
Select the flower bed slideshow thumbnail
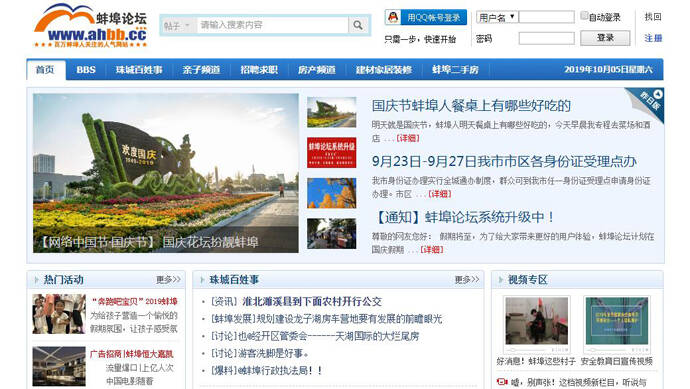click(331, 112)
